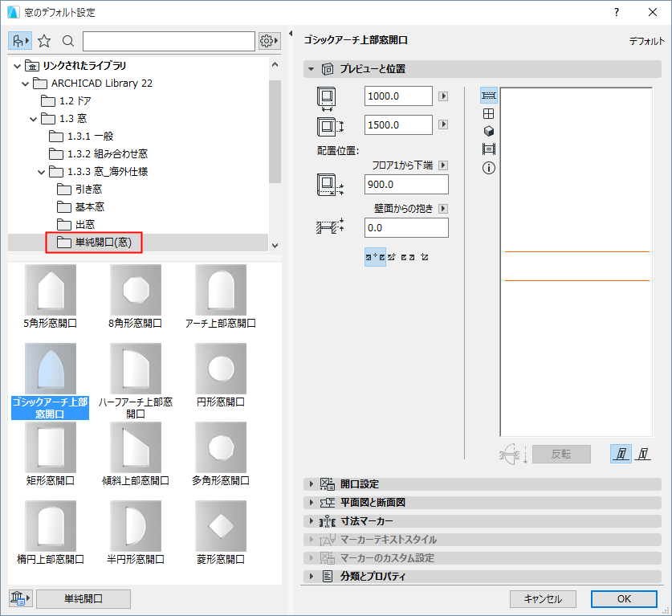Collapse the リンクされたライブラリ tree node

click(x=17, y=66)
